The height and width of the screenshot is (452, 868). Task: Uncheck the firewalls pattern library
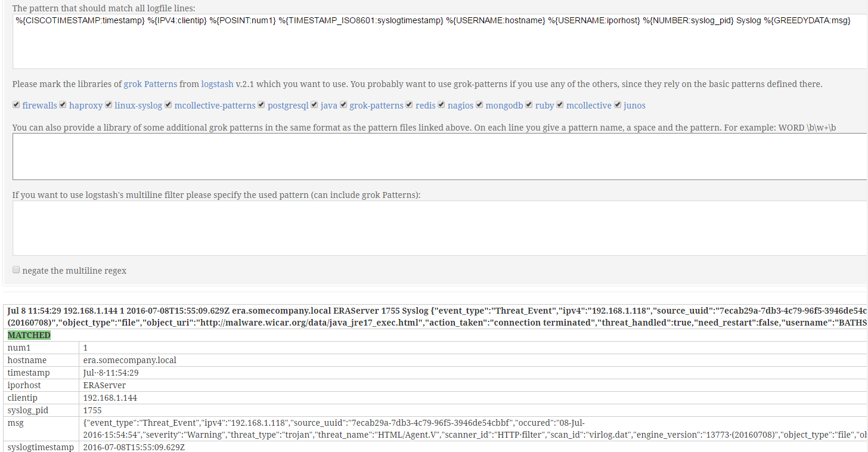[16, 105]
